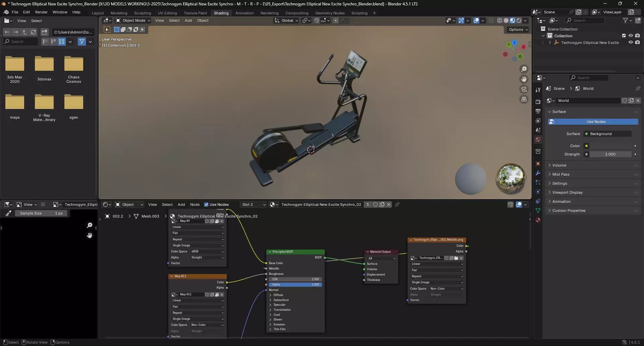
Task: Open the Object Mode dropdown
Action: pyautogui.click(x=133, y=20)
